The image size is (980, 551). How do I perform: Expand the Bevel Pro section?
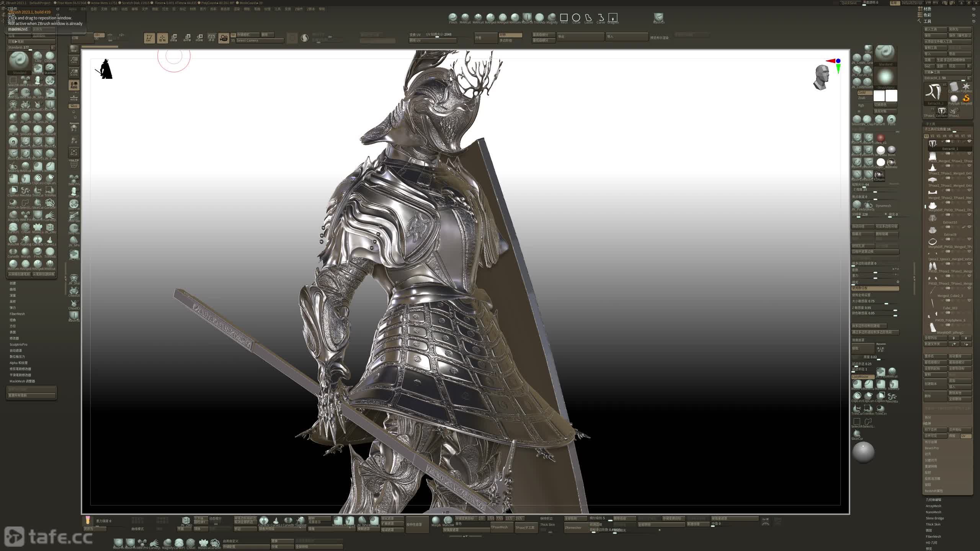tap(932, 448)
